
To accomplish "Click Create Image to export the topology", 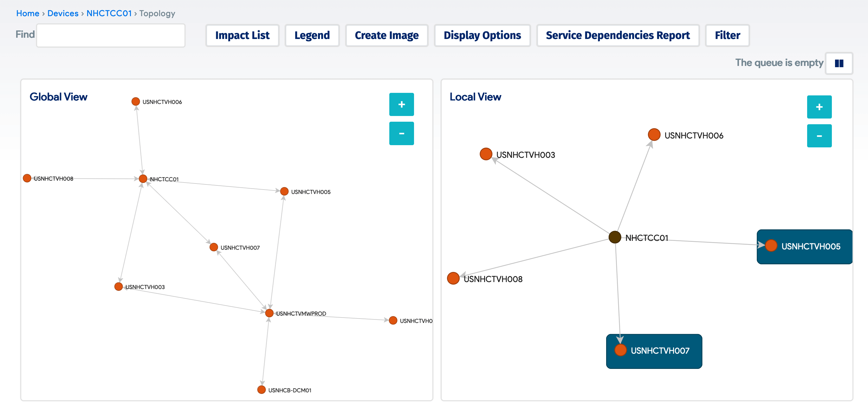I will [x=386, y=35].
